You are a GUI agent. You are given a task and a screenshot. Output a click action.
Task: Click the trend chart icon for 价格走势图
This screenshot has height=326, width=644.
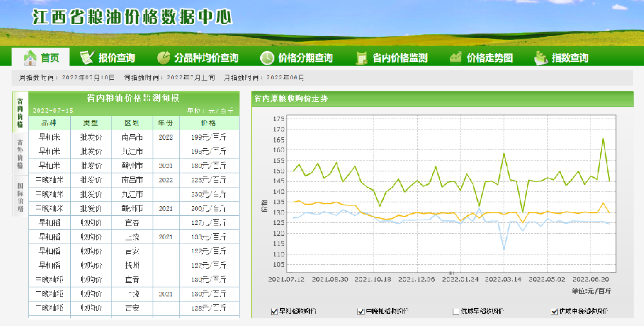[x=456, y=57]
